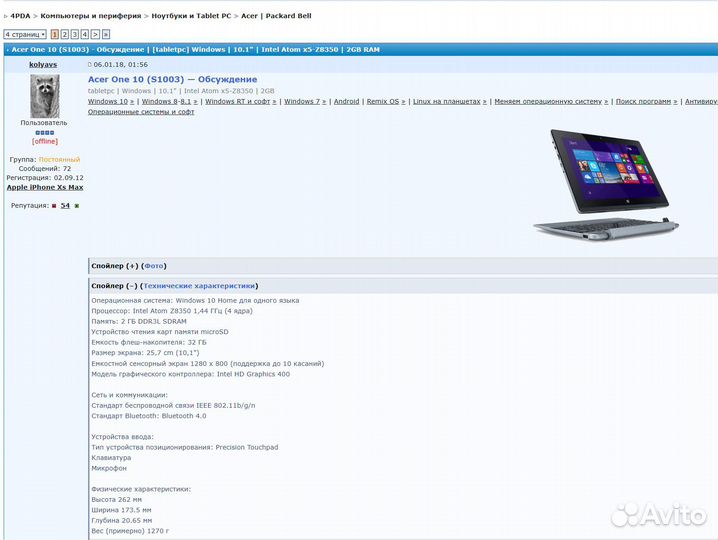
Task: Click the raccoon avatar of kolyavs
Action: [44, 96]
